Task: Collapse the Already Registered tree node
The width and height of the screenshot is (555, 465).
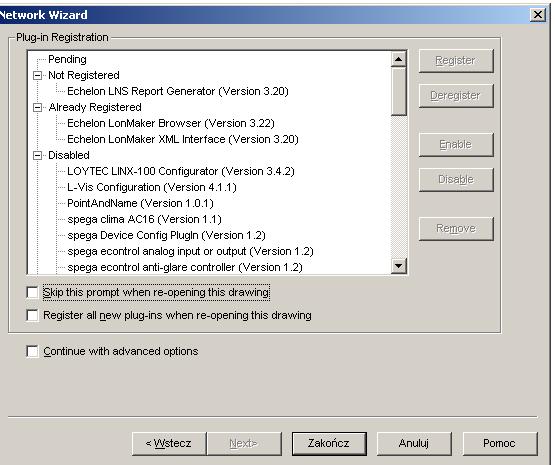Action: [37, 107]
